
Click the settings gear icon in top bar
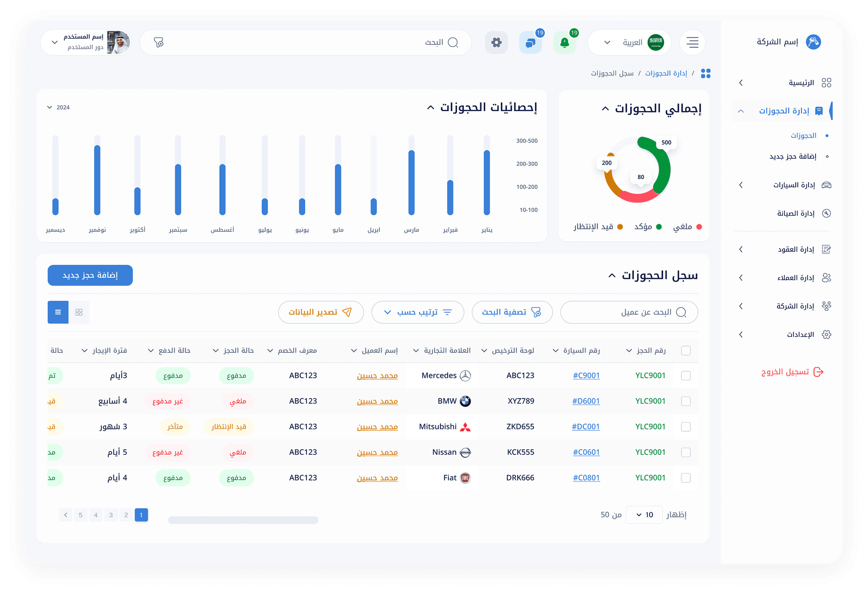click(x=496, y=42)
